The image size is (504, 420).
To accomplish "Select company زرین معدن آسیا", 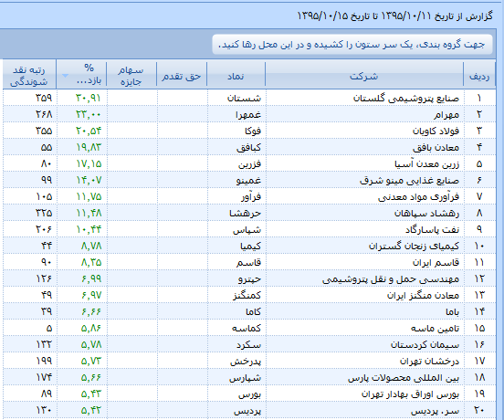I will click(427, 163).
